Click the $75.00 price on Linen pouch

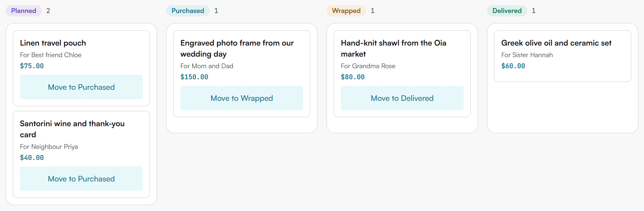coord(32,66)
